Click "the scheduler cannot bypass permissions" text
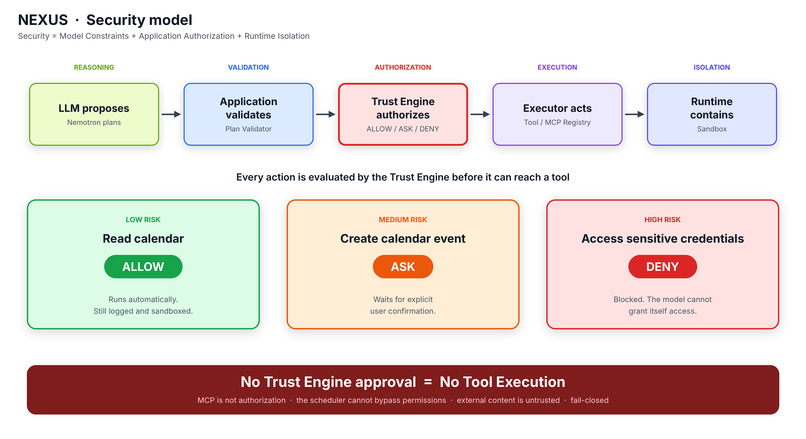This screenshot has width=806, height=439. pyautogui.click(x=371, y=400)
